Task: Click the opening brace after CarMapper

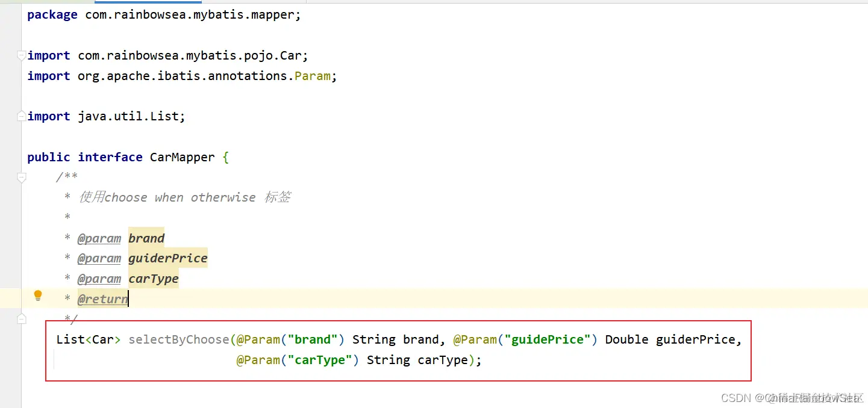Action: [225, 157]
